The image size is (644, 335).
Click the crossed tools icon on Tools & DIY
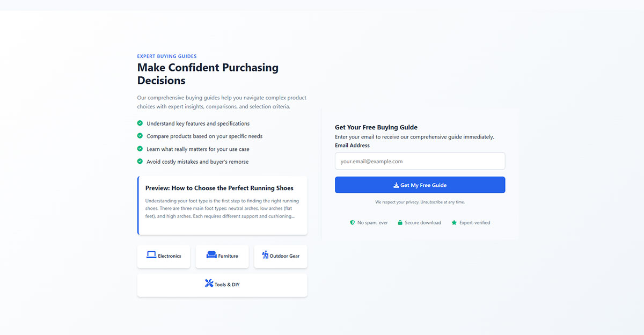coord(209,283)
